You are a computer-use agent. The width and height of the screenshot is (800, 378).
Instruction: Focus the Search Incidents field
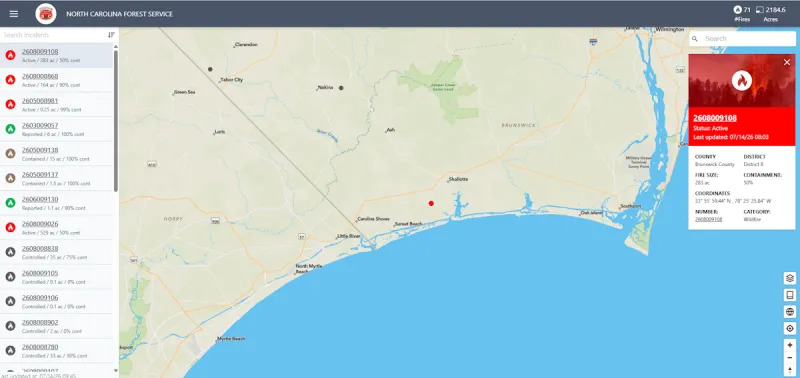53,35
